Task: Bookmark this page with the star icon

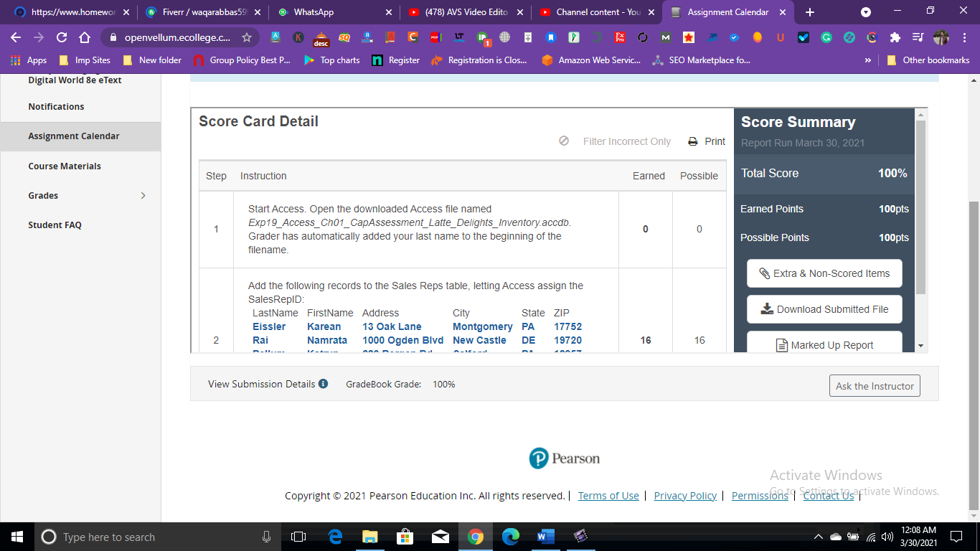Action: pyautogui.click(x=247, y=37)
